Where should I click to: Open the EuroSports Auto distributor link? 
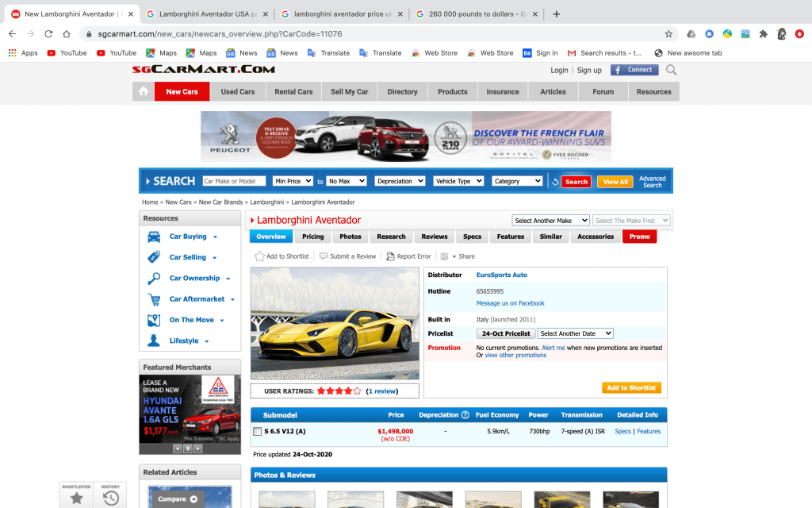pyautogui.click(x=501, y=275)
